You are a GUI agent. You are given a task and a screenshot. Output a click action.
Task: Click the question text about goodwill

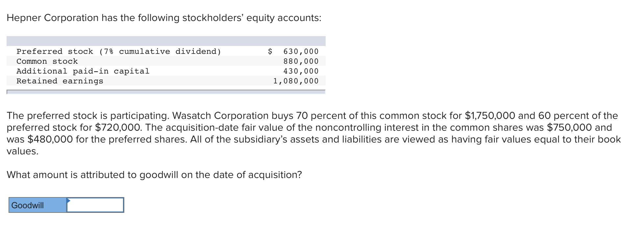click(154, 175)
